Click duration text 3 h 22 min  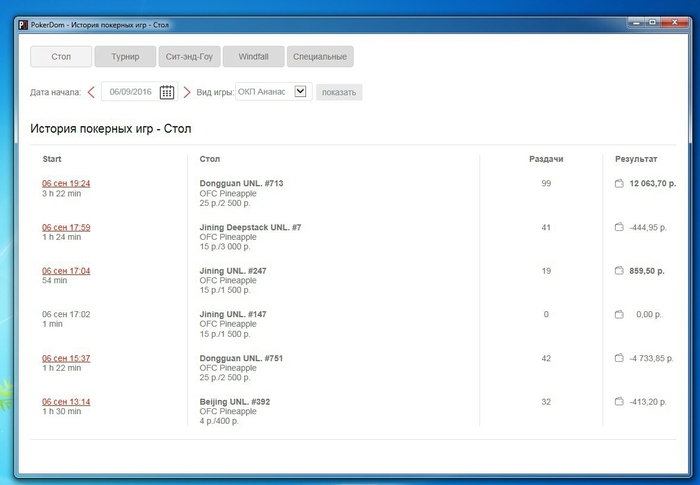point(62,193)
